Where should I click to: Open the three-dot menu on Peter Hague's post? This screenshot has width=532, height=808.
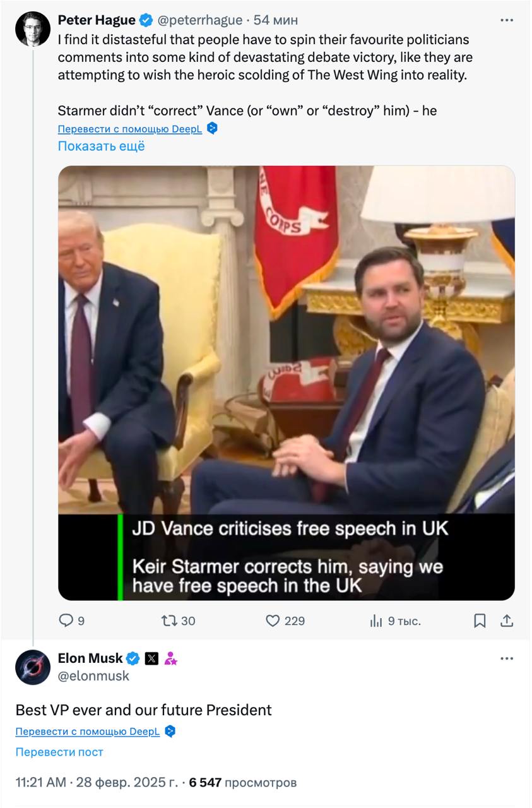[507, 21]
